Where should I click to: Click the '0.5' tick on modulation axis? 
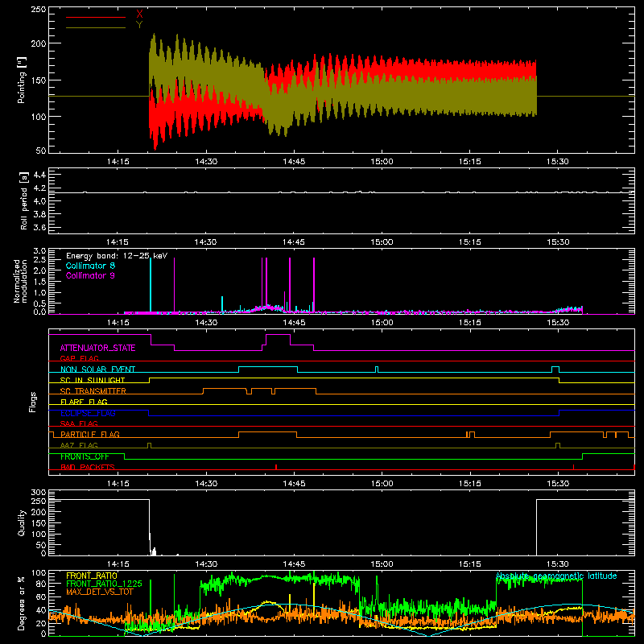click(x=39, y=303)
